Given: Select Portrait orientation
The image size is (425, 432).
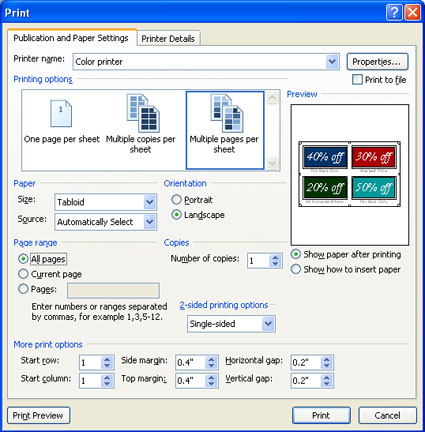Looking at the screenshot, I should (176, 200).
